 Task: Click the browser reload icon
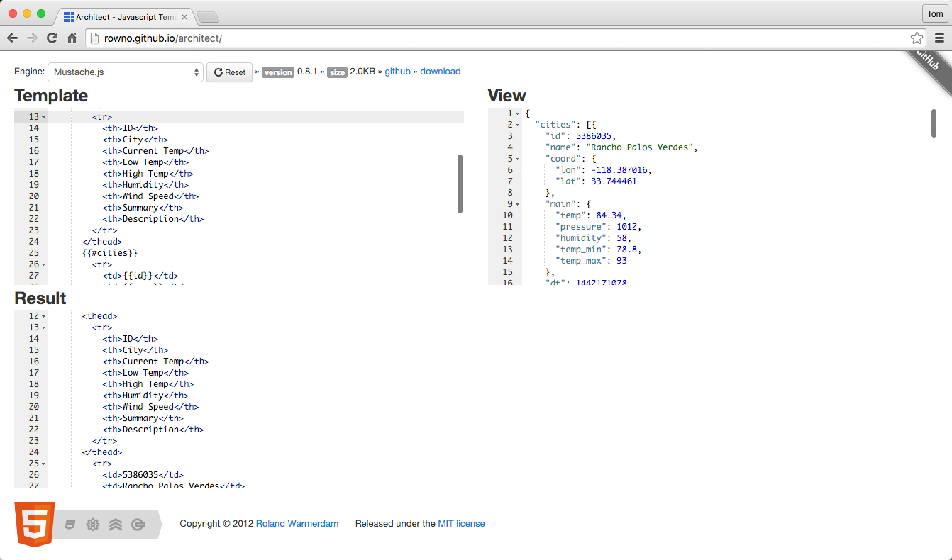pyautogui.click(x=51, y=38)
